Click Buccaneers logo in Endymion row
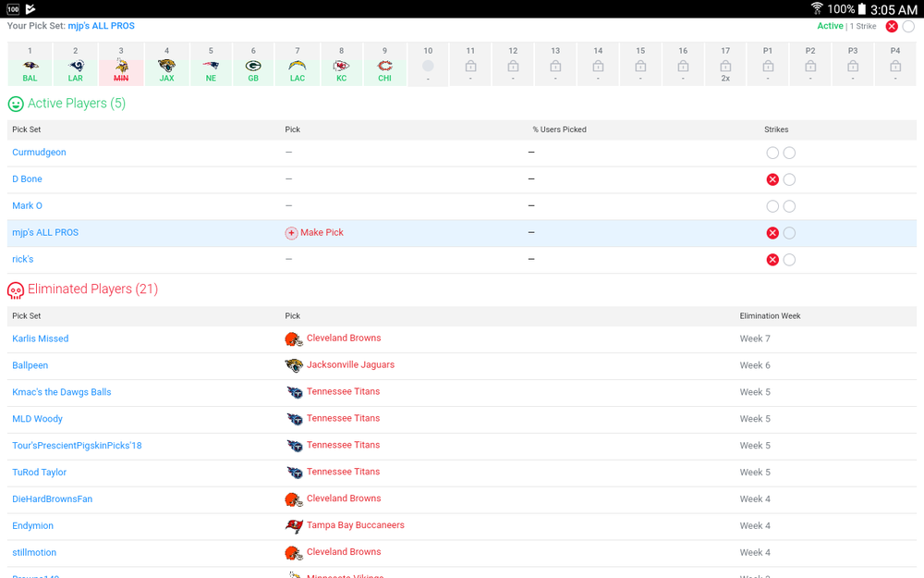Screen dimensions: 924x578 294,525
